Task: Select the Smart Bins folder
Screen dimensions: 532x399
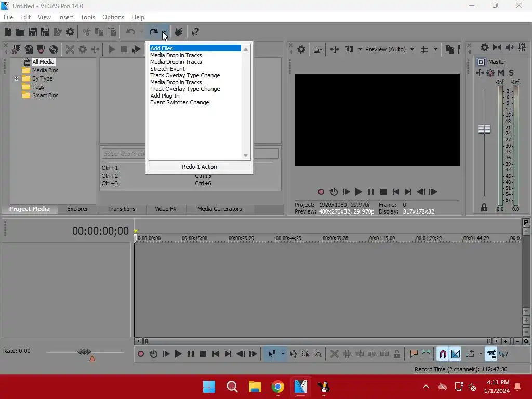Action: (x=40, y=96)
